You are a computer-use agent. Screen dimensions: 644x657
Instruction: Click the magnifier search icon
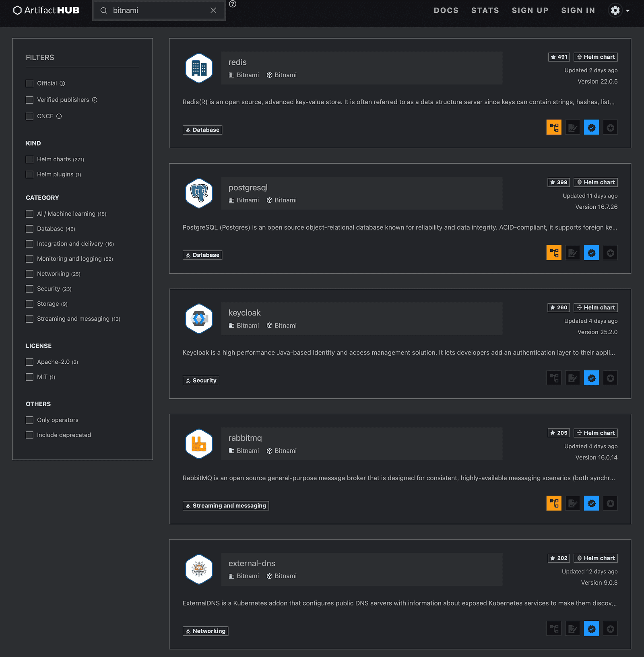point(103,10)
